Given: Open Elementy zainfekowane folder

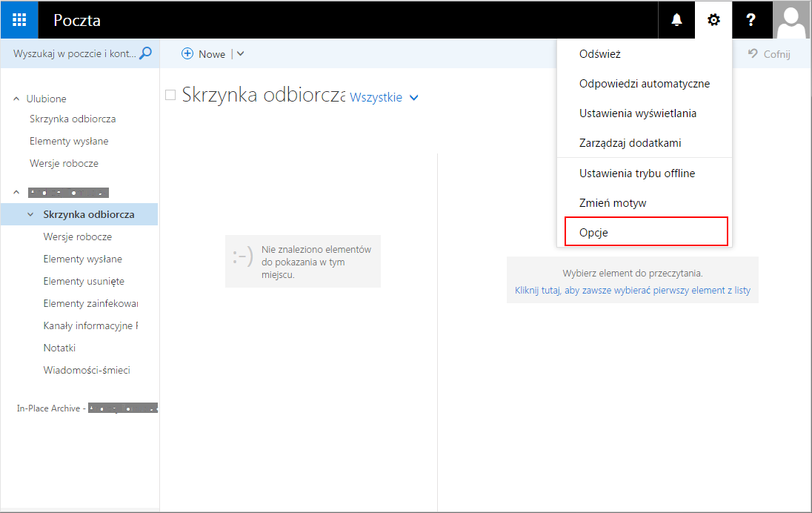Looking at the screenshot, I should 90,304.
